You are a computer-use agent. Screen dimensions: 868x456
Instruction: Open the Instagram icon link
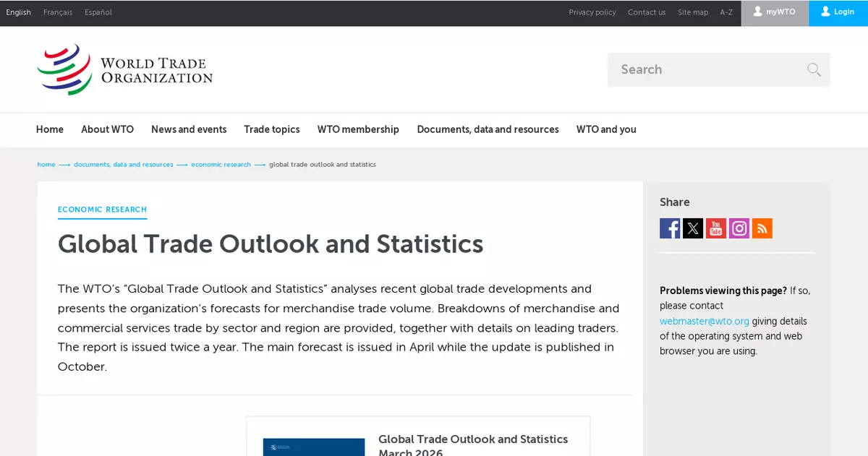(x=739, y=228)
